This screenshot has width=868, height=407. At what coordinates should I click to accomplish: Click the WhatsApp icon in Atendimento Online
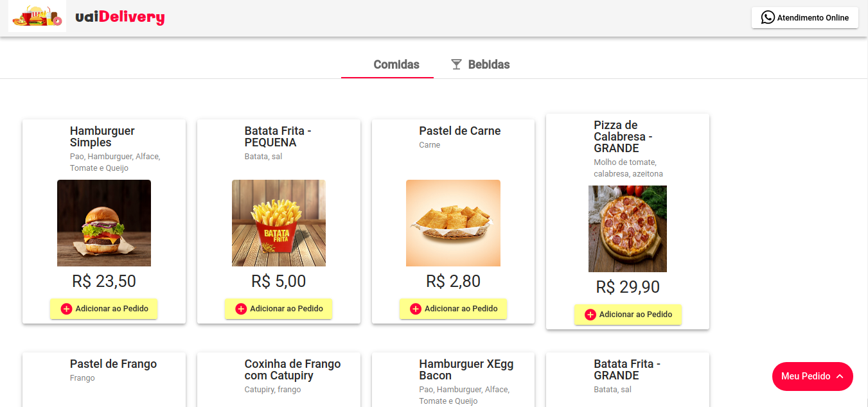768,18
